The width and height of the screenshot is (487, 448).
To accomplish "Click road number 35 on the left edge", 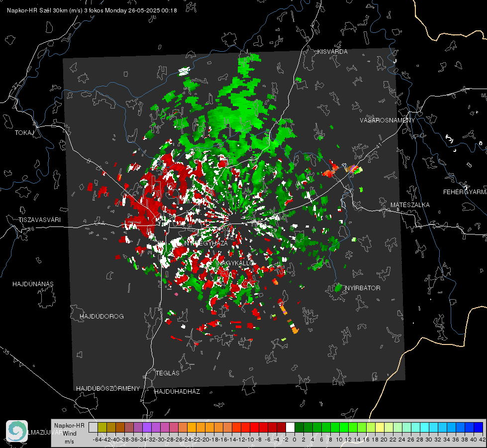I will [6, 351].
